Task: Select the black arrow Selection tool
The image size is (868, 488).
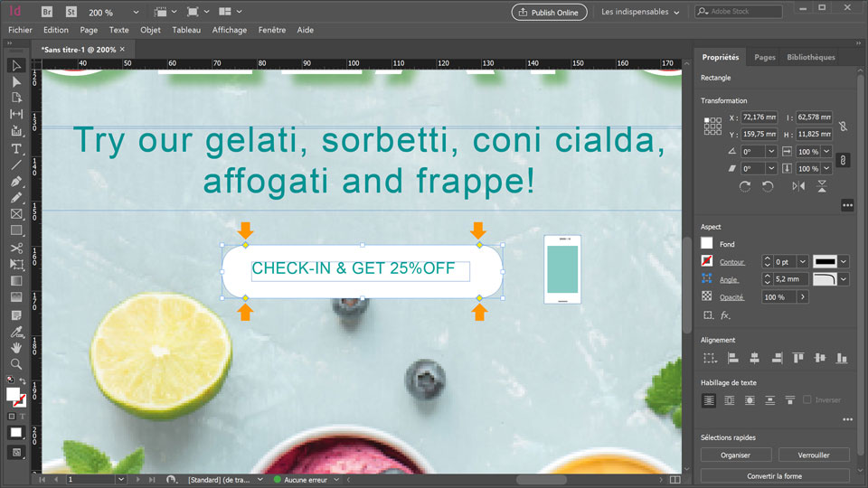Action: (x=16, y=66)
